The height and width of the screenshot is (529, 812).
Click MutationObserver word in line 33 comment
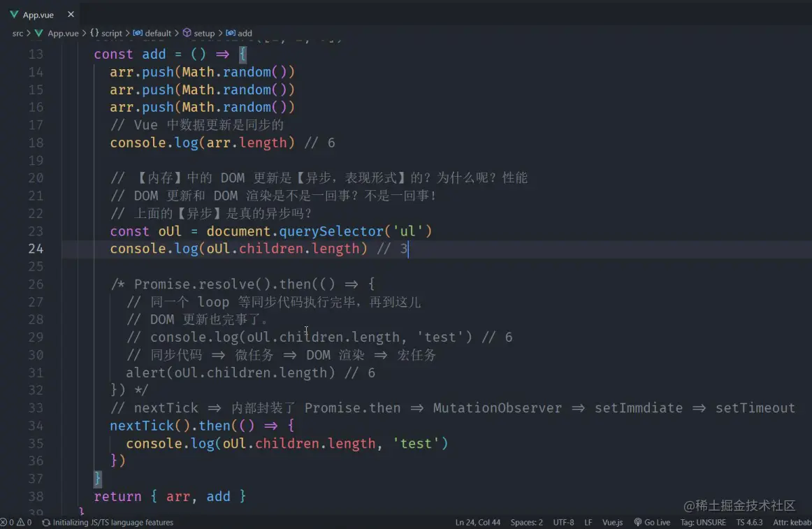pos(497,408)
